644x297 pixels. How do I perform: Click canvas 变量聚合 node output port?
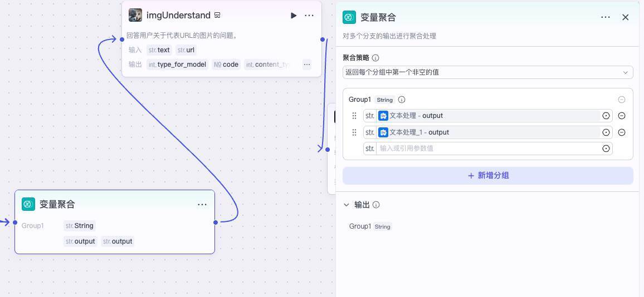pos(215,222)
